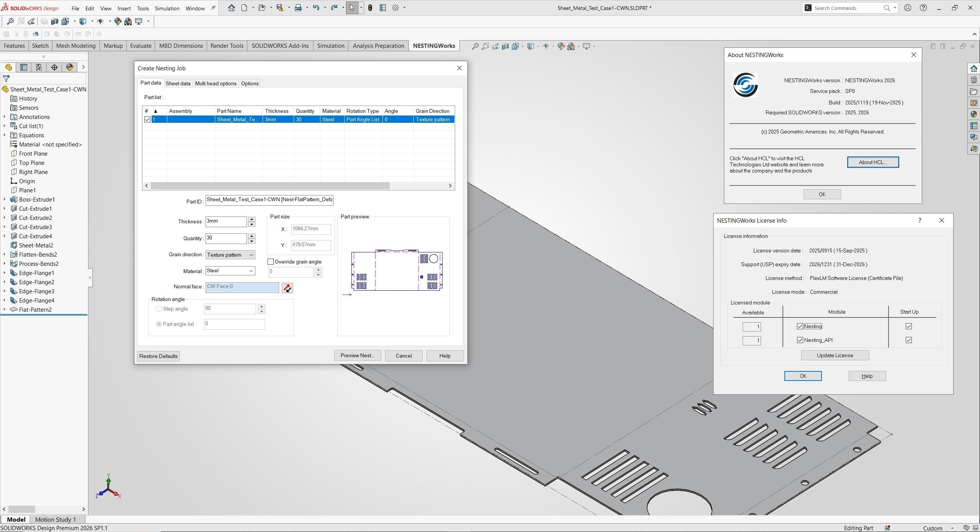
Task: Switch to the Motion Study 1 tab
Action: pyautogui.click(x=56, y=520)
